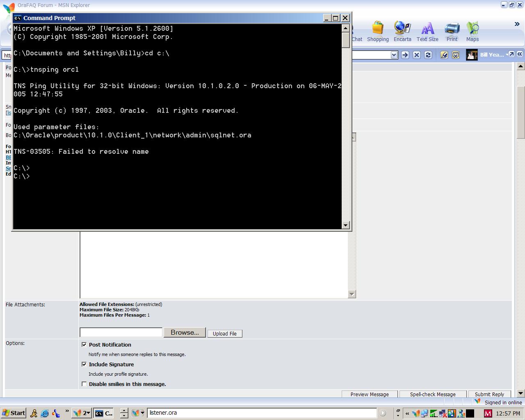This screenshot has height=420, width=525.
Task: Click the go arrow next to address bar
Action: [x=405, y=55]
